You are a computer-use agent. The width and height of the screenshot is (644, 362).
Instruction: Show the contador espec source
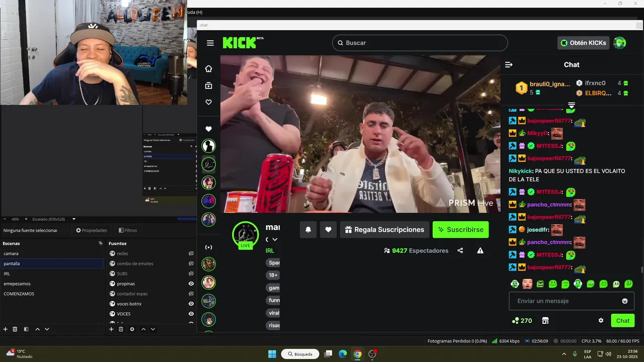tap(191, 294)
